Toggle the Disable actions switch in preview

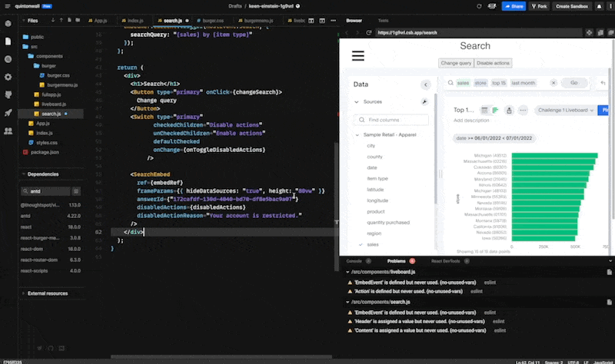pyautogui.click(x=493, y=63)
